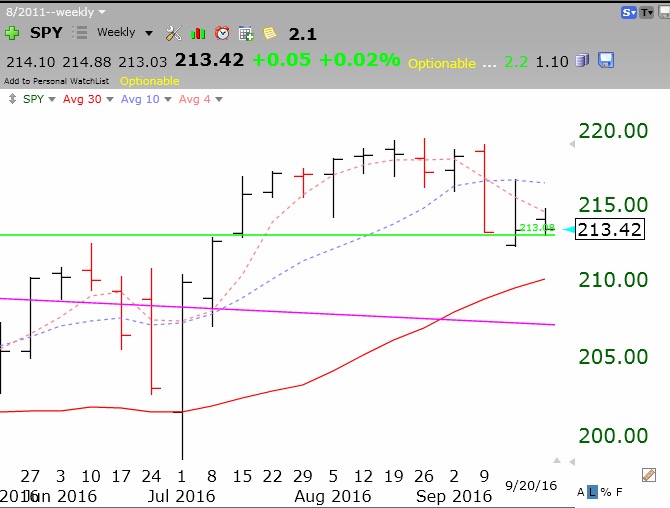670x508 pixels.
Task: Click the bold 213.42 last price in header
Action: tap(209, 60)
